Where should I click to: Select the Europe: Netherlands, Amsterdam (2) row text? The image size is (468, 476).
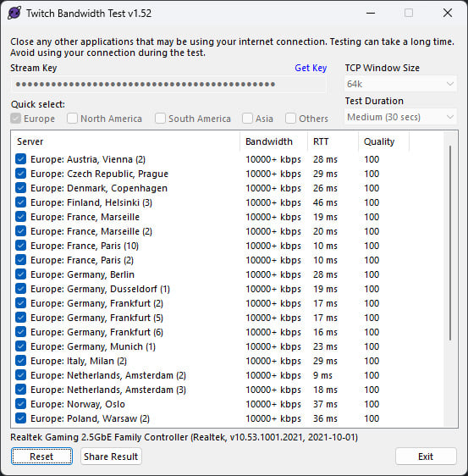(x=108, y=375)
